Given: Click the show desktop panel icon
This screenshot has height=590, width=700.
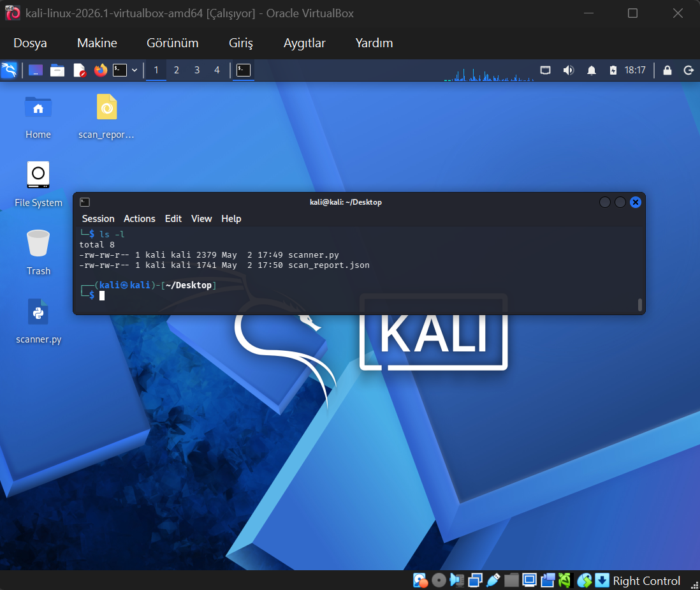Looking at the screenshot, I should pyautogui.click(x=36, y=70).
